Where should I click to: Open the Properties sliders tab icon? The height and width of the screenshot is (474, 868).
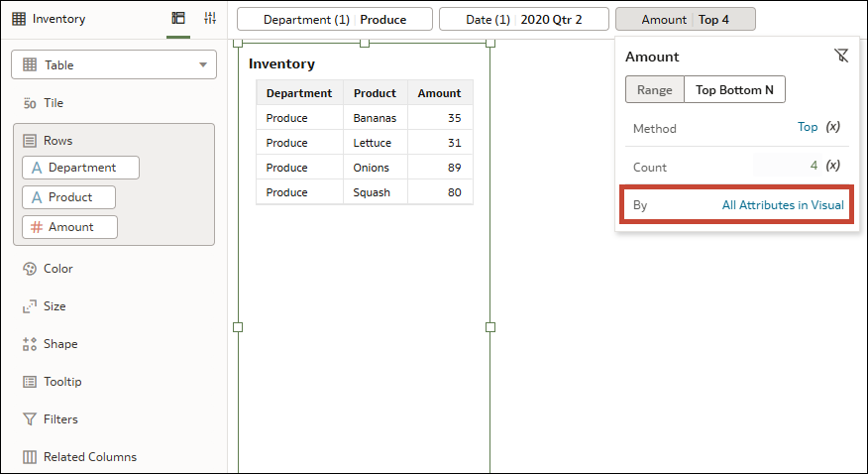point(210,19)
